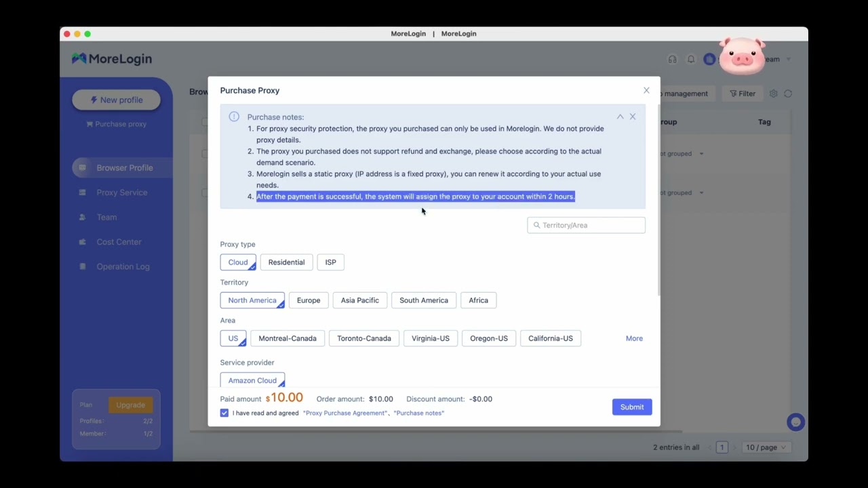Click the Cost Center sidebar icon
This screenshot has width=868, height=488.
83,242
